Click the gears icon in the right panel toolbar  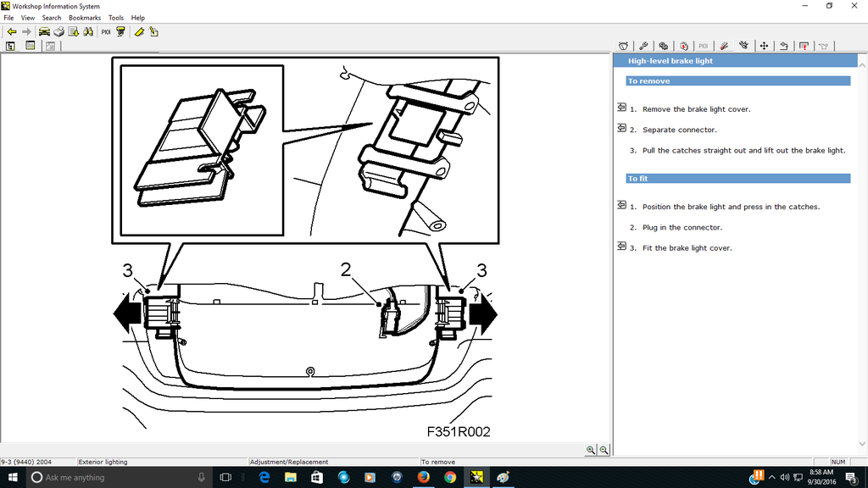click(x=664, y=46)
